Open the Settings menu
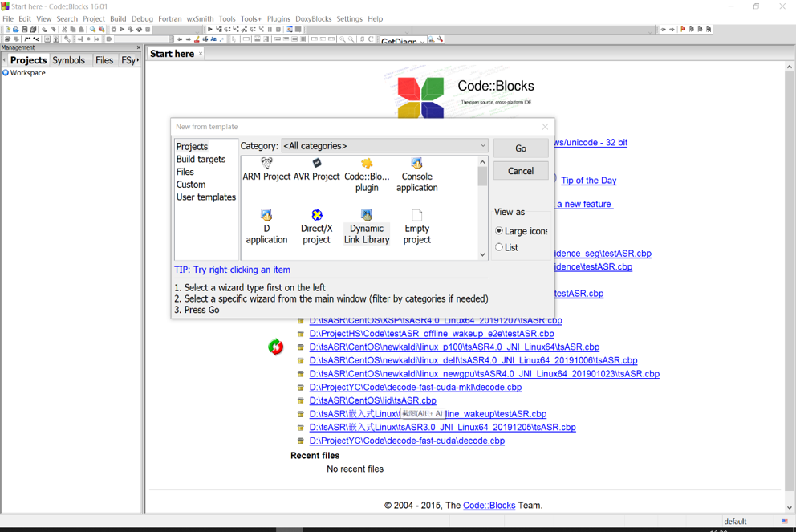Viewport: 796px width, 532px height. tap(349, 18)
